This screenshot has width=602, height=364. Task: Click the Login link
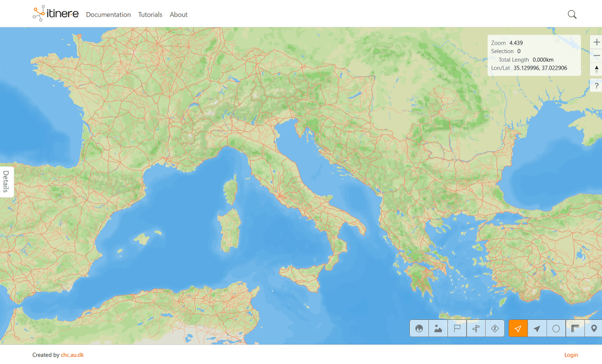coord(571,355)
